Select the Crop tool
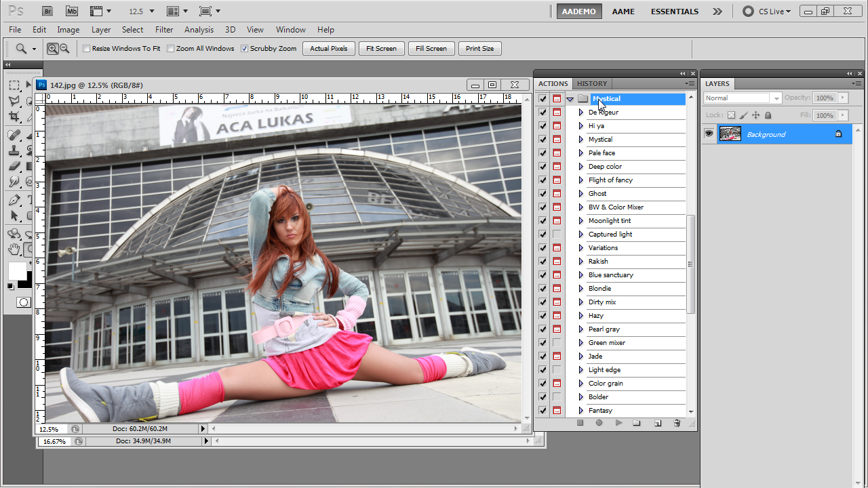The height and width of the screenshot is (488, 868). (x=14, y=117)
